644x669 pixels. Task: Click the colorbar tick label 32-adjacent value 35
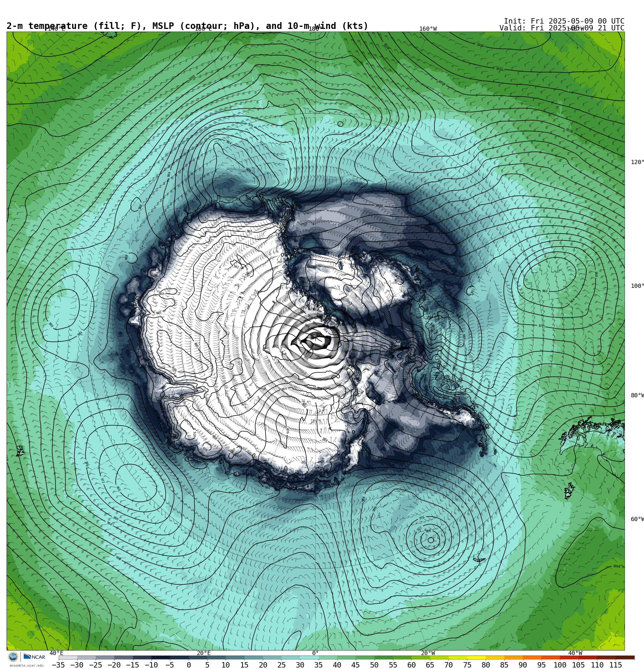coord(318,665)
